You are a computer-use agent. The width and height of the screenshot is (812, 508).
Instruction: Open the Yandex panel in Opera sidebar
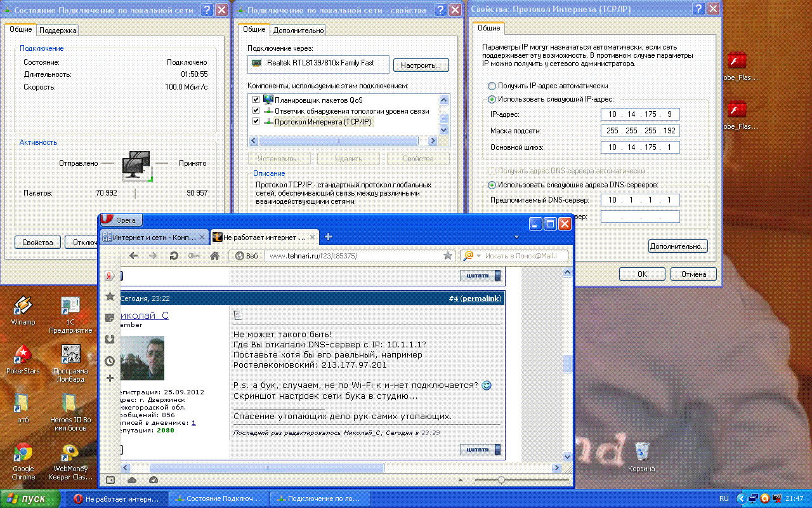pyautogui.click(x=109, y=276)
